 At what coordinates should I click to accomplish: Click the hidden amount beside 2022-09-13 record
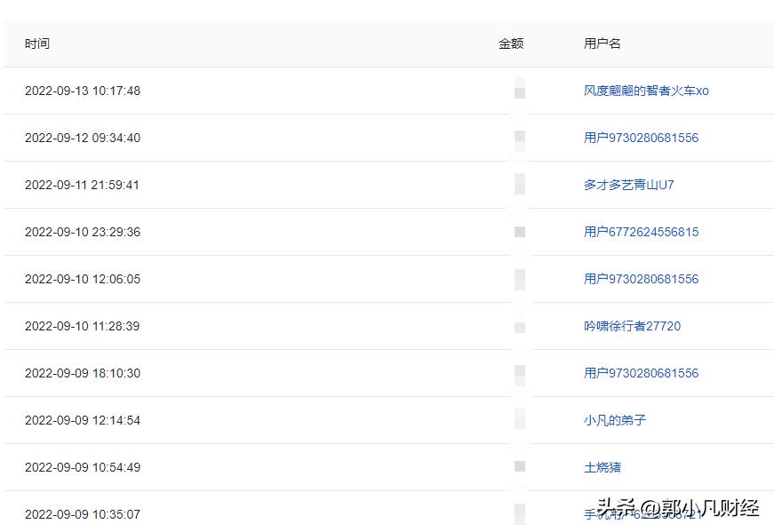(519, 91)
